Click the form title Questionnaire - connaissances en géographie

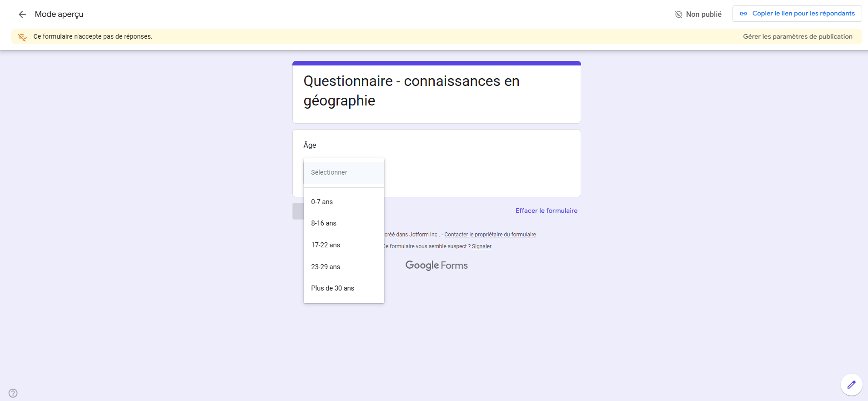click(x=411, y=91)
